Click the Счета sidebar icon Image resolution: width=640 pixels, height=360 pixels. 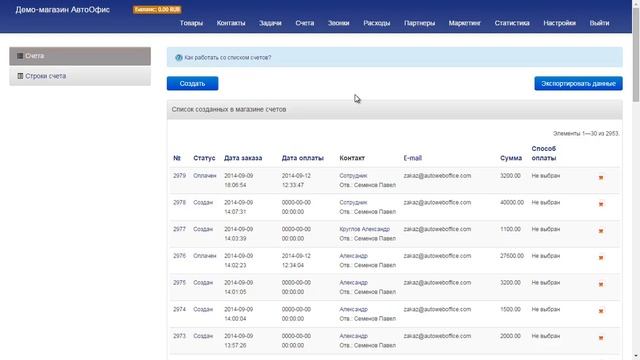pyautogui.click(x=20, y=56)
